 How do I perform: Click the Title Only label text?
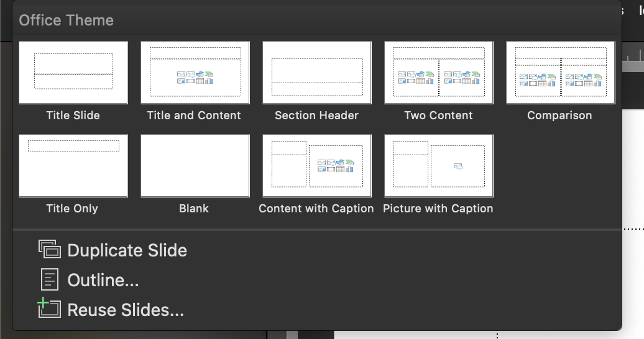(x=72, y=209)
